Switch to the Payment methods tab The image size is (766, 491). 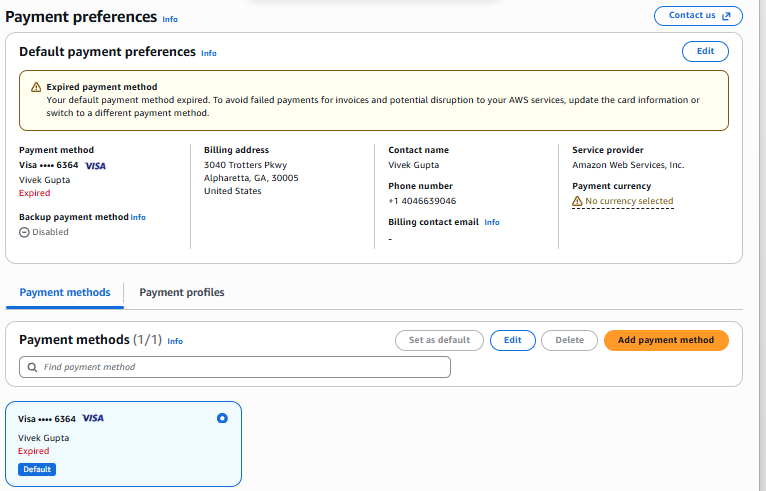(65, 292)
